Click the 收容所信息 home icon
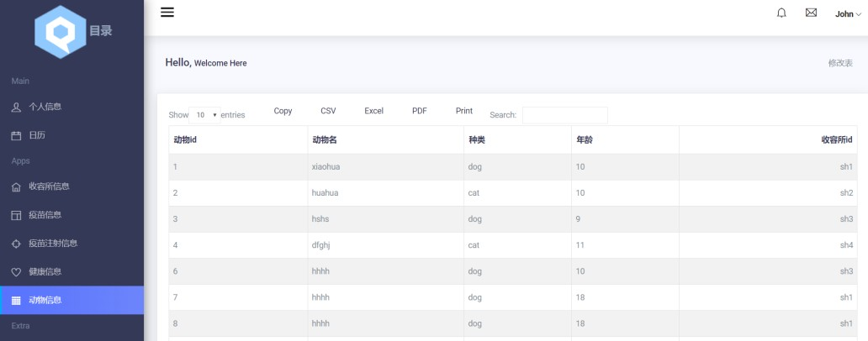868x341 pixels. 16,186
